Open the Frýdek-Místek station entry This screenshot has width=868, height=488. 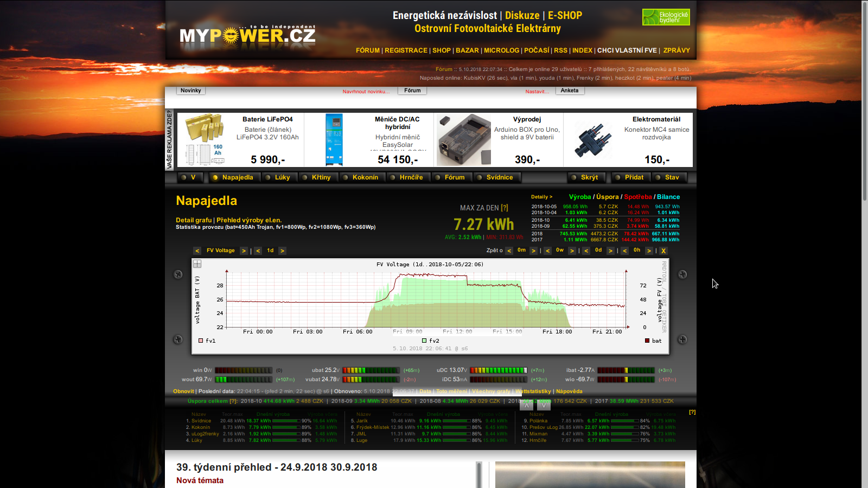point(373,427)
